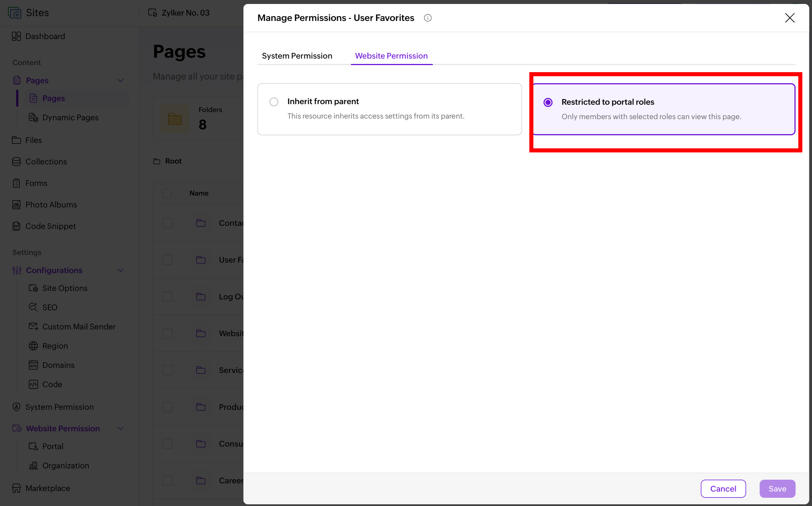This screenshot has height=506, width=812.
Task: Collapse the Configurations section chevron
Action: (121, 270)
